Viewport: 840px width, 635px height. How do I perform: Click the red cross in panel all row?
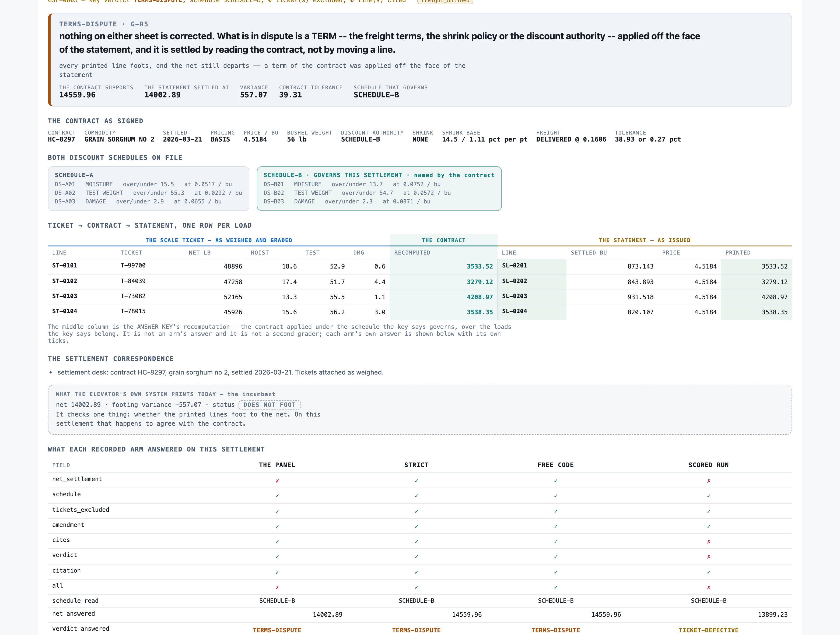coord(277,587)
